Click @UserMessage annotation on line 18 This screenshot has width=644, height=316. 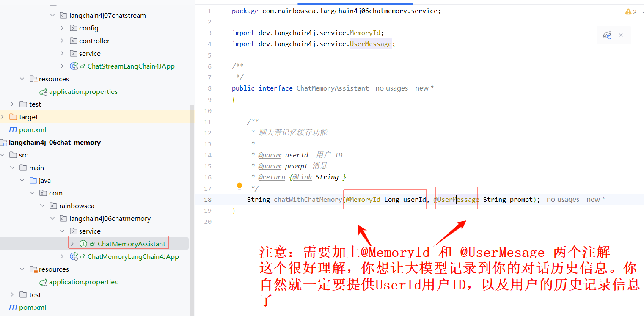(x=456, y=200)
